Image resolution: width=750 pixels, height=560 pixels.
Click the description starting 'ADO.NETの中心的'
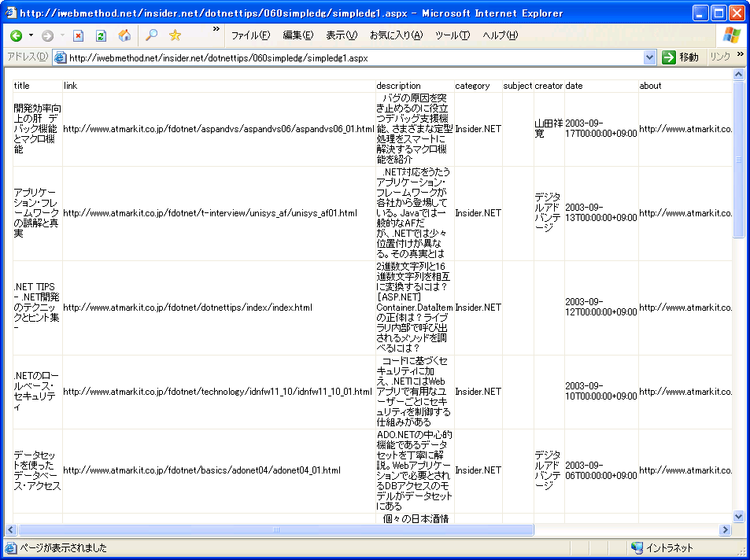414,470
